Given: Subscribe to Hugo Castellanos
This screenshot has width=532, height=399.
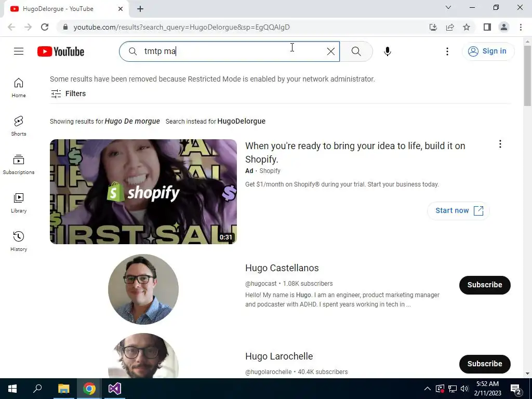Looking at the screenshot, I should click(485, 285).
